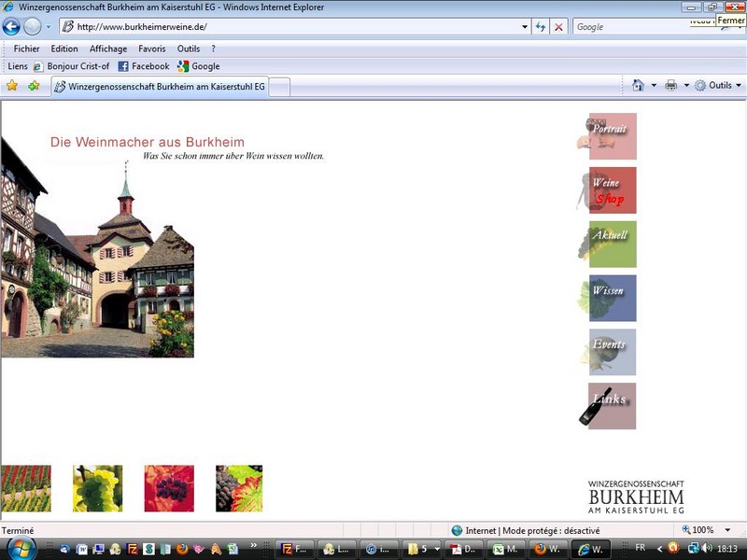Image resolution: width=747 pixels, height=560 pixels.
Task: Open the Favorites Center star icon
Action: pyautogui.click(x=12, y=86)
